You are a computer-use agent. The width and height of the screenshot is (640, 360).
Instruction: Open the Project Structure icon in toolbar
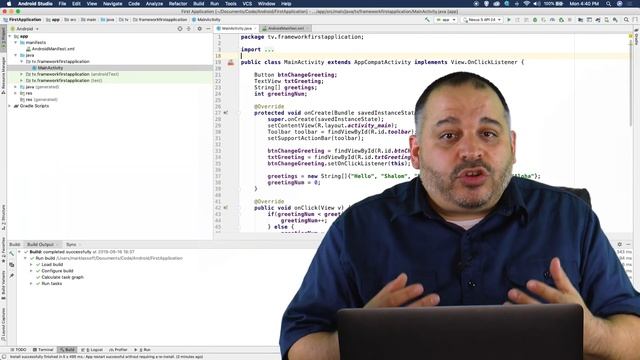pyautogui.click(x=580, y=20)
